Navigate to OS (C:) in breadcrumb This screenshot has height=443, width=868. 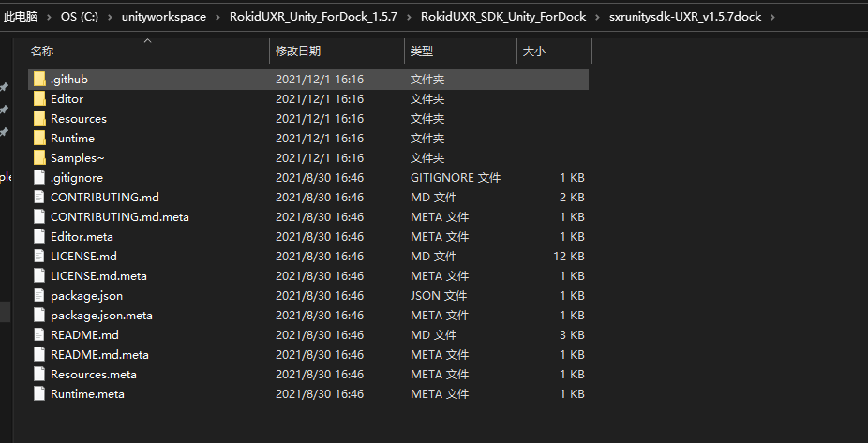coord(79,17)
